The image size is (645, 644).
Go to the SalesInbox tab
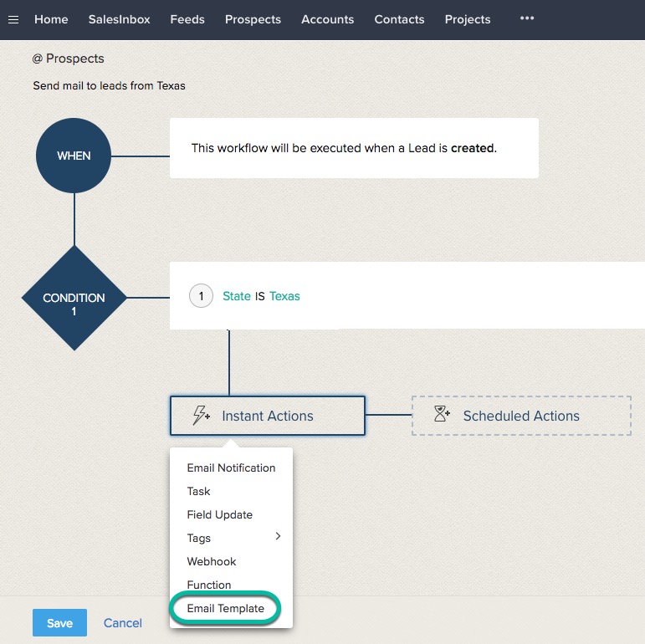(119, 19)
